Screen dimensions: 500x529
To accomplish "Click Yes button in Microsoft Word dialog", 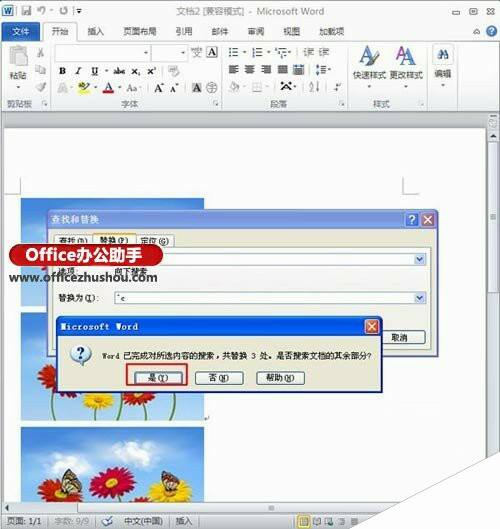I will [x=158, y=378].
